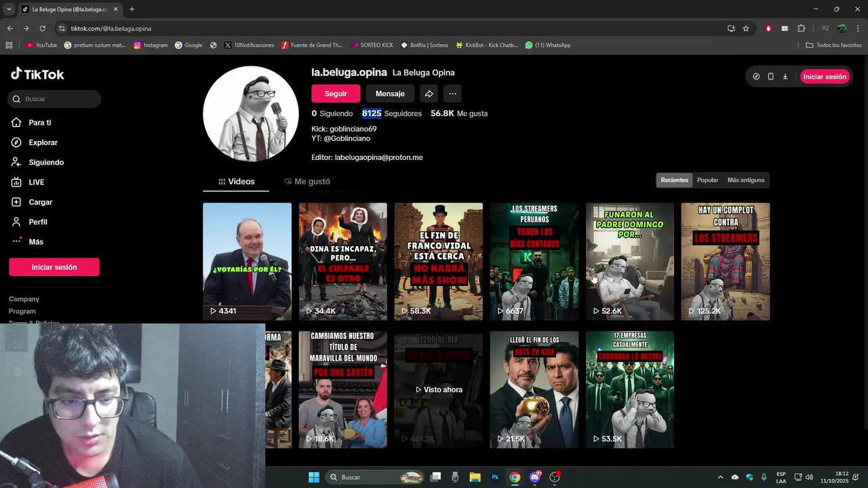Click the Company footer link

24,299
